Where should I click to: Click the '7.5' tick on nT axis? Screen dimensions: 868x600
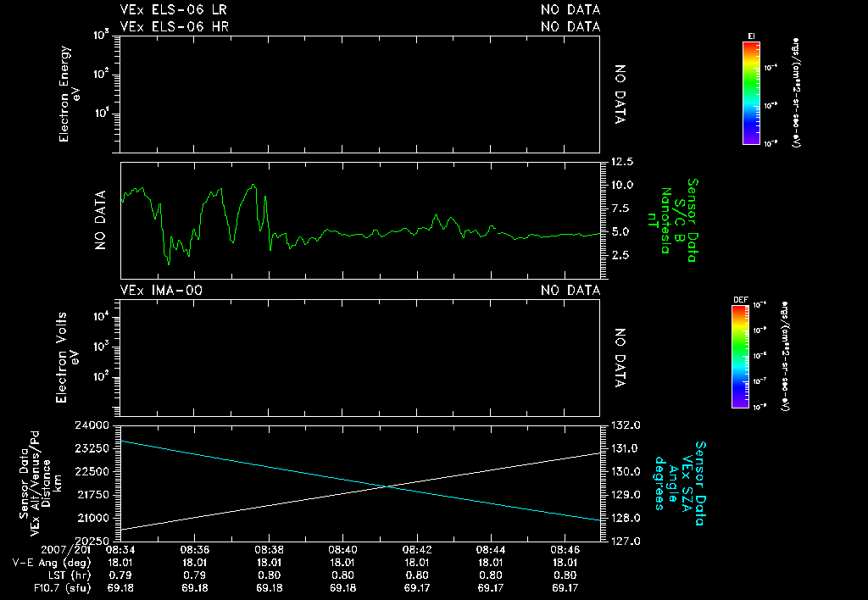tap(619, 208)
